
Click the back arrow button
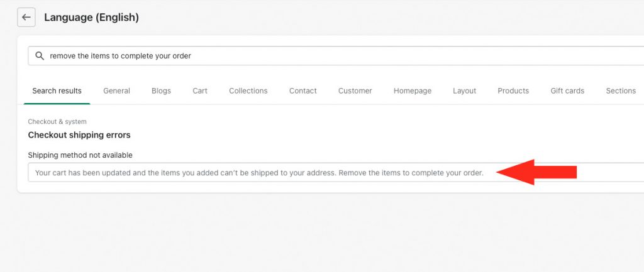(x=26, y=17)
